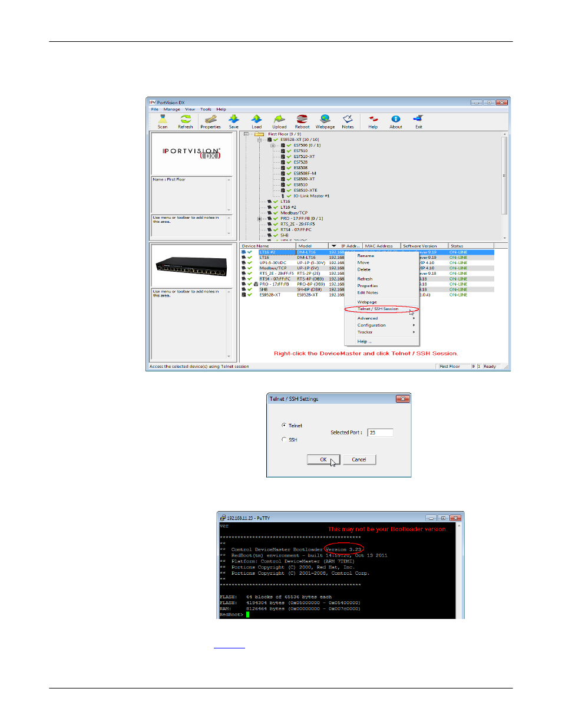Click the Selected Port input field
562x728 pixels.
tap(380, 433)
